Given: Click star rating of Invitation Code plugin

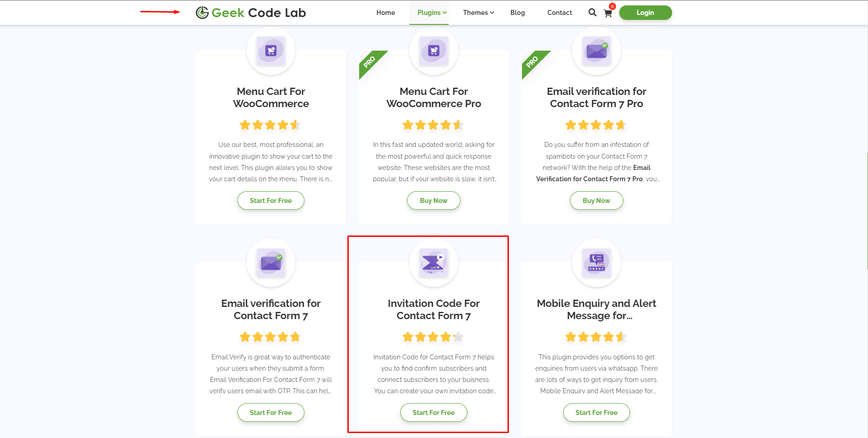Looking at the screenshot, I should pyautogui.click(x=433, y=337).
